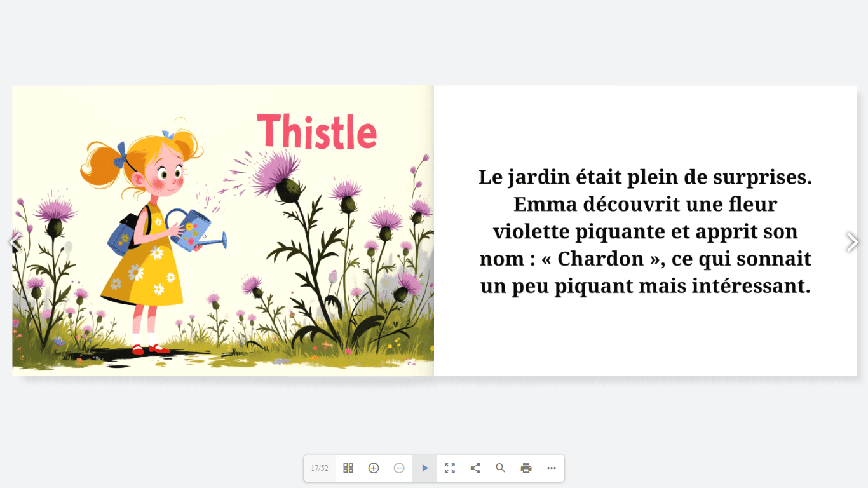Click the pink Thistle title
Screen dimensions: 868x488
(x=316, y=132)
